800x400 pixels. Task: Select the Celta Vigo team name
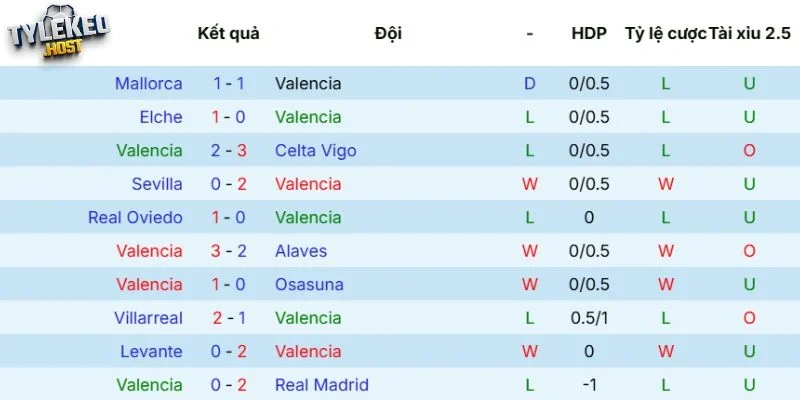click(315, 151)
